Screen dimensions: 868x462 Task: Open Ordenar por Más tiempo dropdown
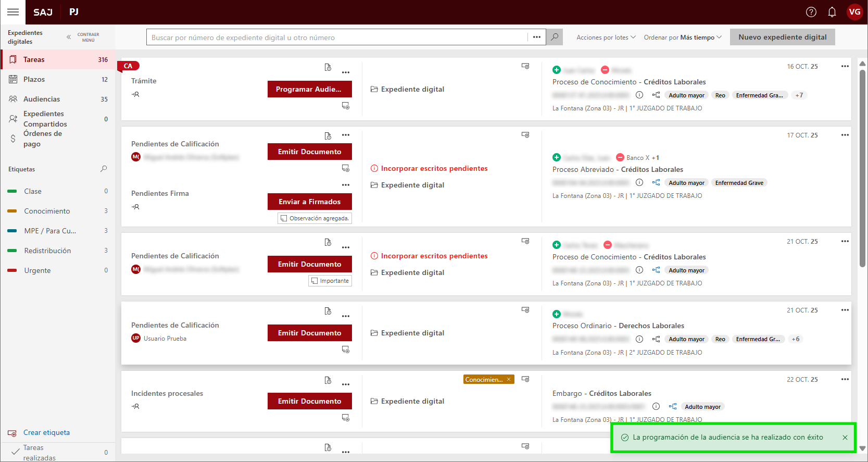(682, 38)
